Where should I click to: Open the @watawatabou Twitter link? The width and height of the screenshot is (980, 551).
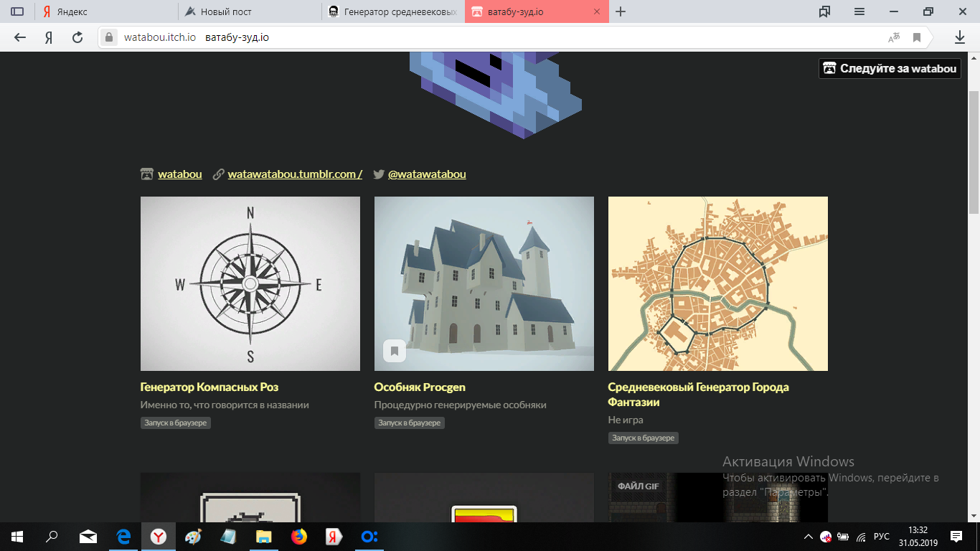[427, 174]
